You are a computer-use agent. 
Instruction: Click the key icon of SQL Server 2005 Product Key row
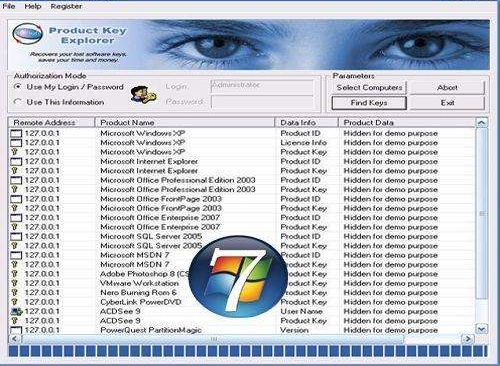coord(14,246)
